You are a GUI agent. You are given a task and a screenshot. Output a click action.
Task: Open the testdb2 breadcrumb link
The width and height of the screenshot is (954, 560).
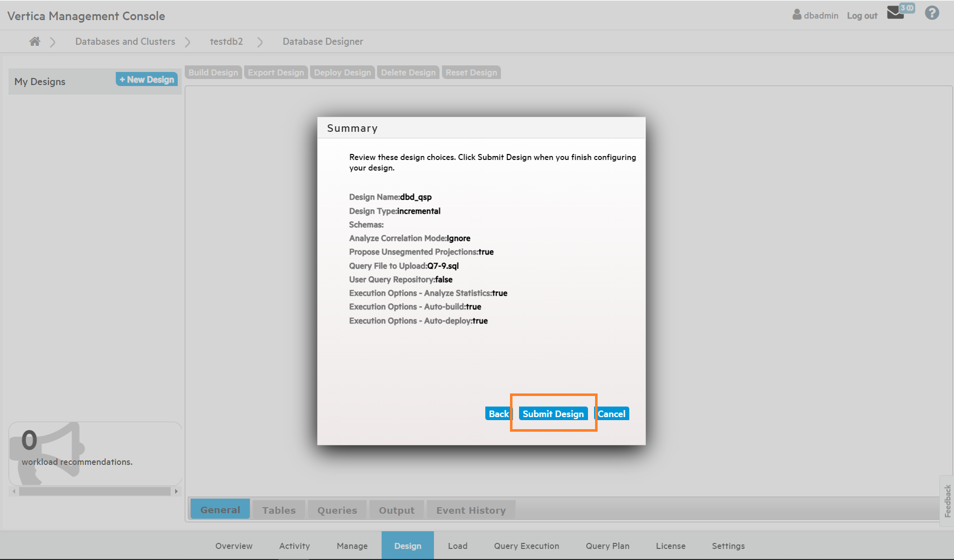coord(226,41)
